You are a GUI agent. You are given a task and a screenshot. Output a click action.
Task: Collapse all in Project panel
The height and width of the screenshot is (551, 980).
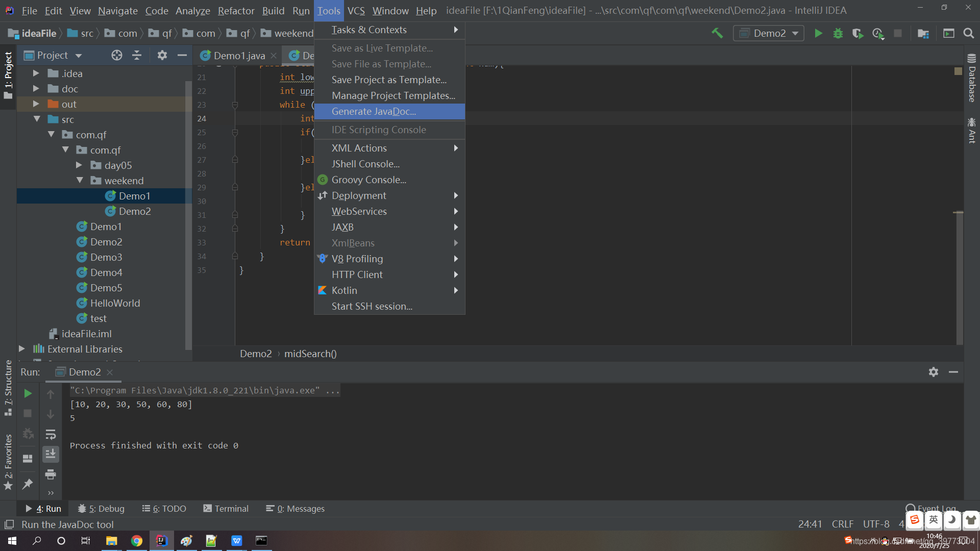pos(137,55)
